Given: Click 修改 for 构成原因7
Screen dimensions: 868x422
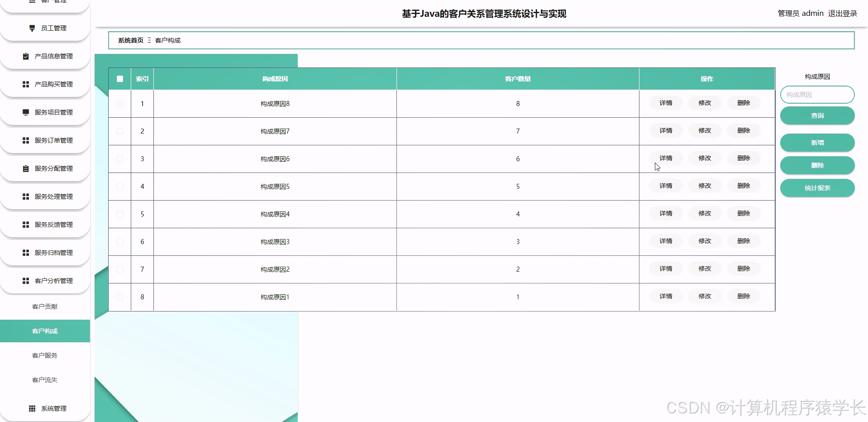Looking at the screenshot, I should tap(705, 131).
